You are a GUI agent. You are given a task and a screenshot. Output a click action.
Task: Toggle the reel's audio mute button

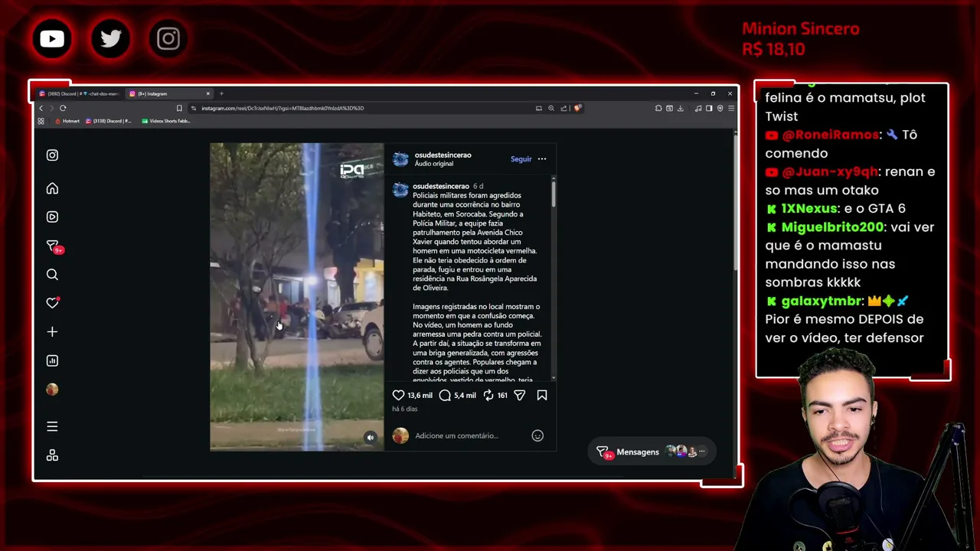tap(371, 438)
